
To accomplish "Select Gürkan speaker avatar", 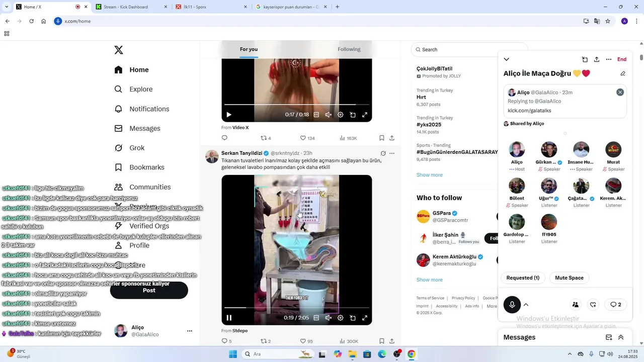I will tap(549, 149).
